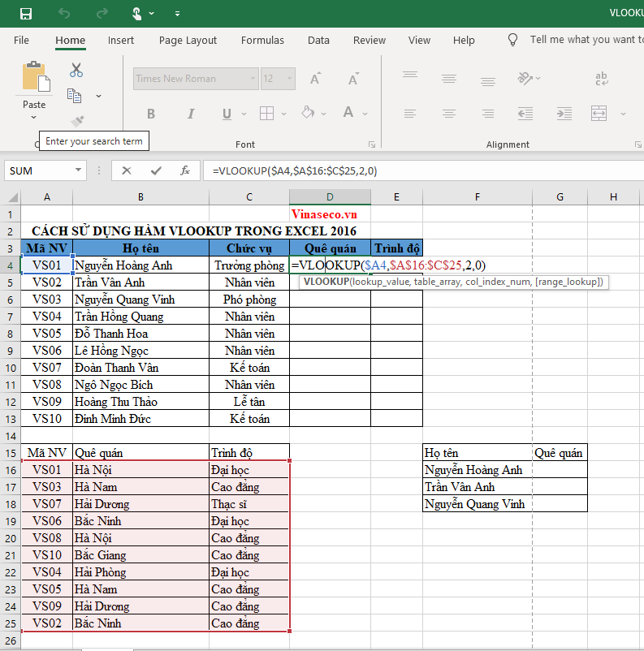Toggle Bold formatting
644x651 pixels.
point(151,114)
